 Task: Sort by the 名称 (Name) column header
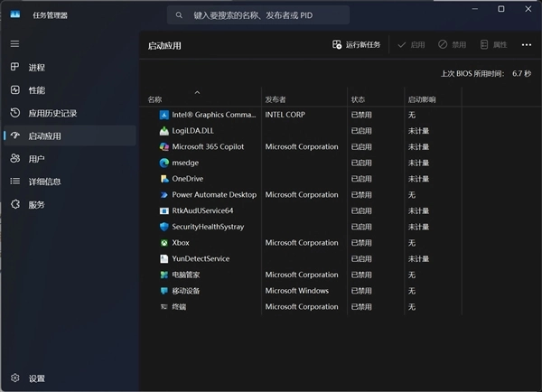[155, 98]
